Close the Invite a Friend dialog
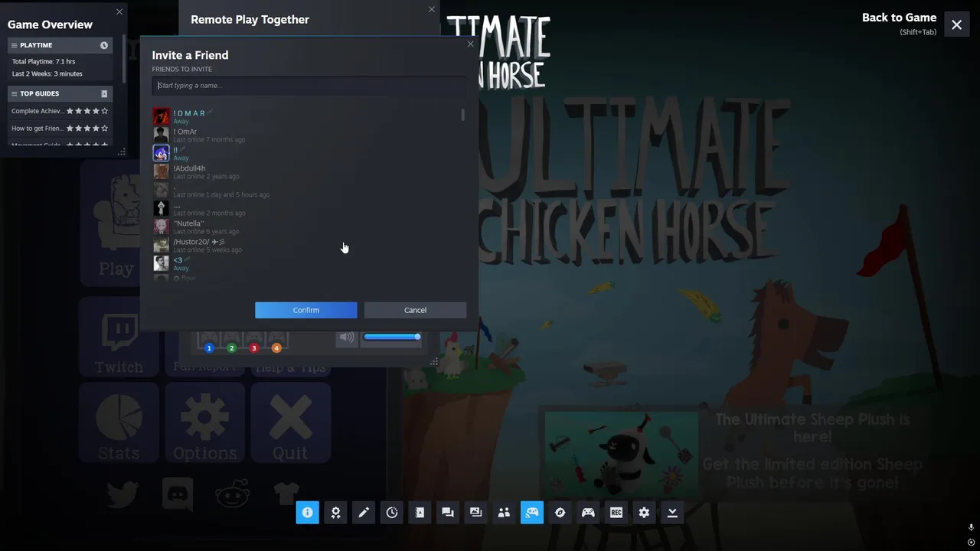This screenshot has height=551, width=980. 470,44
